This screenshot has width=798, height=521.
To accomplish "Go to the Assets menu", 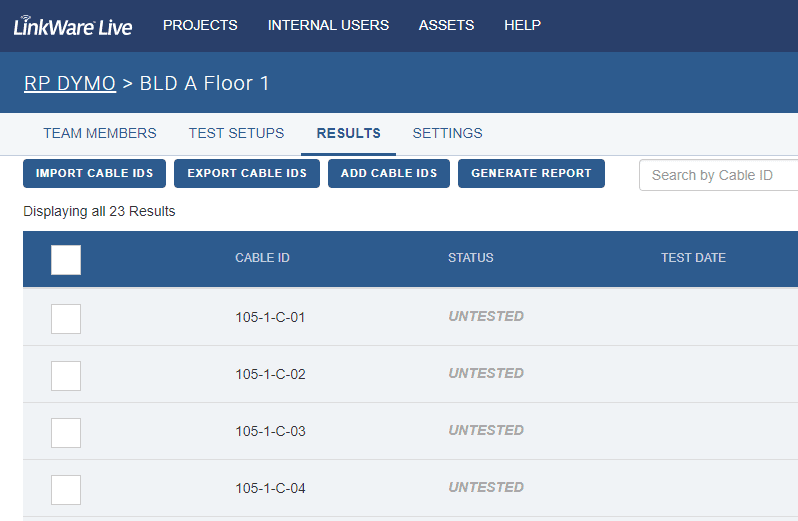I will pos(446,26).
